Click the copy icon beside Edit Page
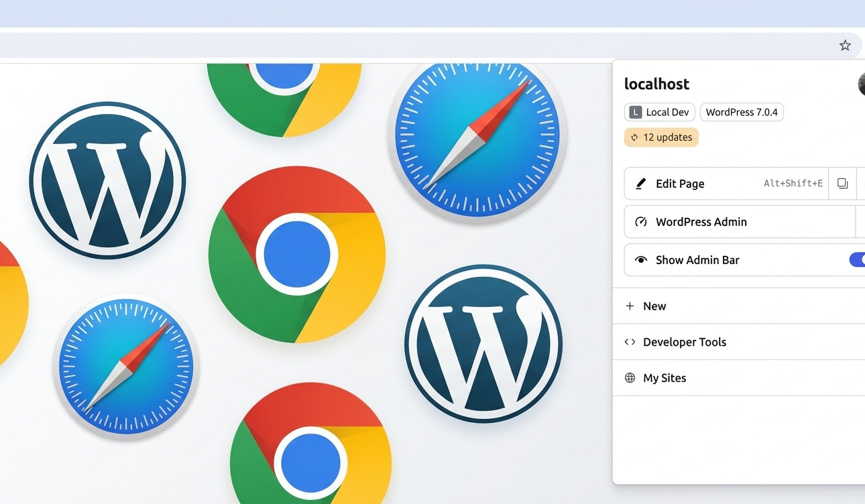The width and height of the screenshot is (865, 504). [x=842, y=184]
